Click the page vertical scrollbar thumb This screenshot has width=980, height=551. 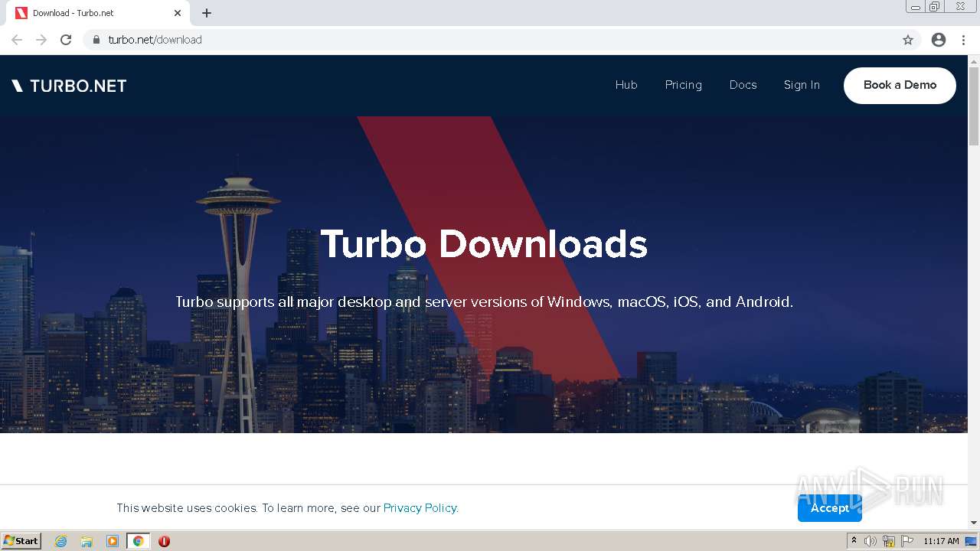click(974, 106)
